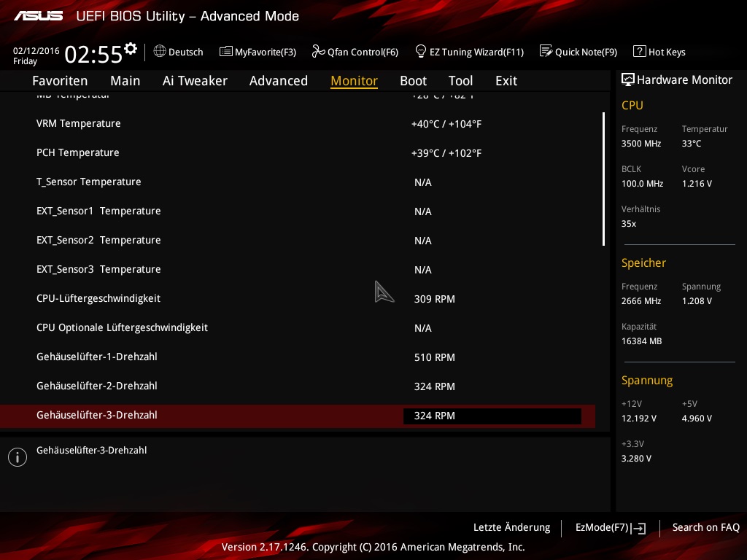
Task: Click the Spannung heading in Hardware Monitor
Action: pos(647,381)
